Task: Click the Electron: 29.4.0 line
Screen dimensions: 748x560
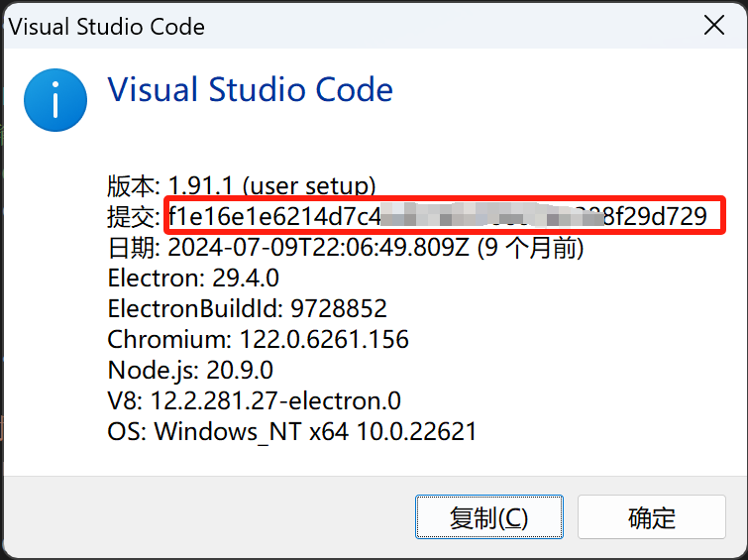Action: (193, 278)
